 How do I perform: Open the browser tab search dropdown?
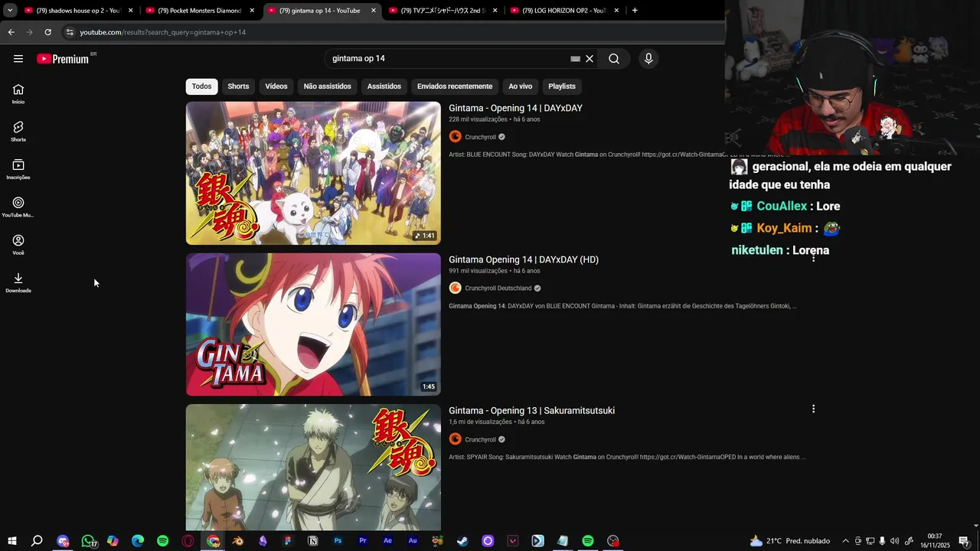[10, 11]
